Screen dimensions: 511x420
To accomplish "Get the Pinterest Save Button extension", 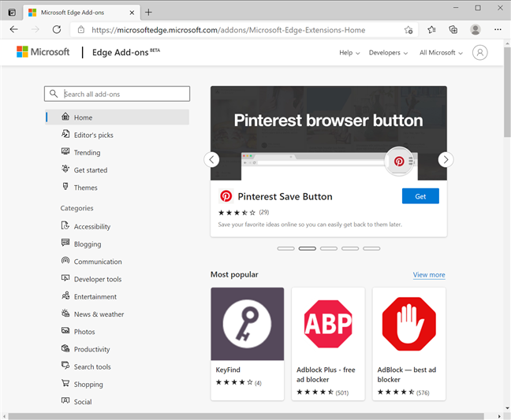I will point(420,196).
